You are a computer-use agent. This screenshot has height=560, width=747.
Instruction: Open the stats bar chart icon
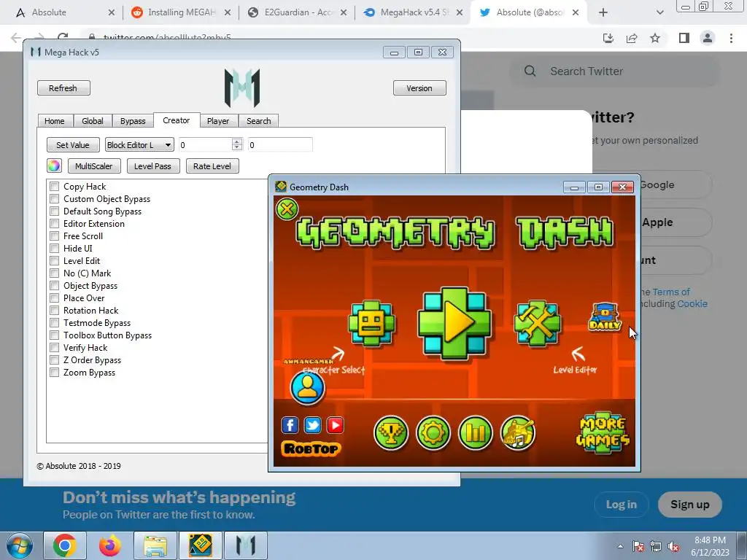coord(476,433)
